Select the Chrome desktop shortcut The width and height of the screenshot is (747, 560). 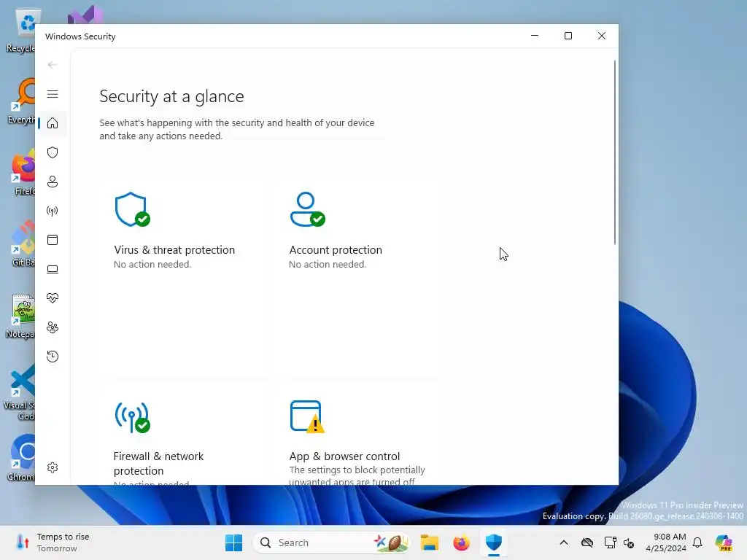[x=20, y=458]
